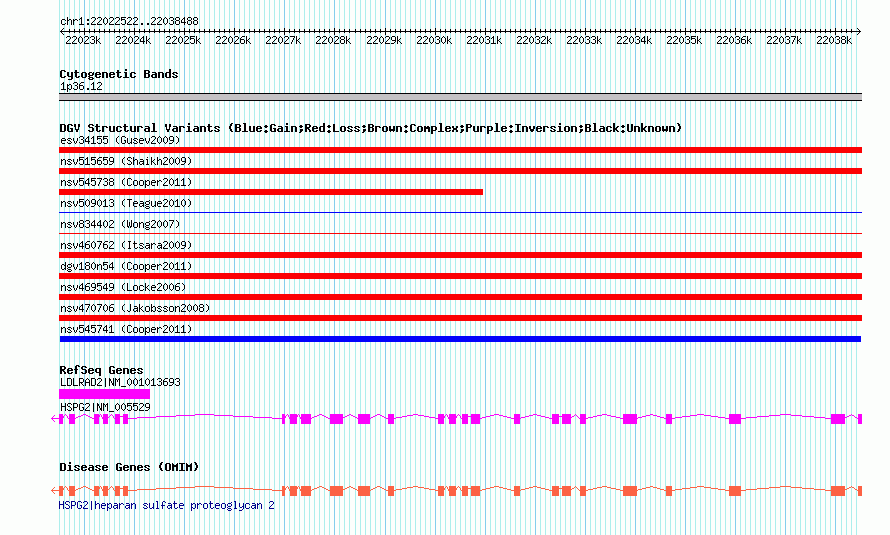Click the nsv515659 (Shaikh2009) label

pos(126,161)
